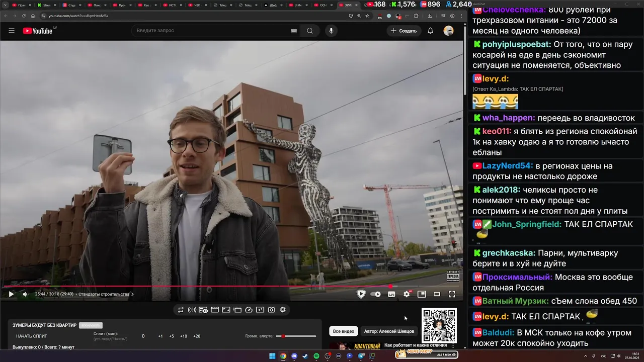644x362 pixels.
Task: Enter fullscreen mode
Action: (x=452, y=294)
